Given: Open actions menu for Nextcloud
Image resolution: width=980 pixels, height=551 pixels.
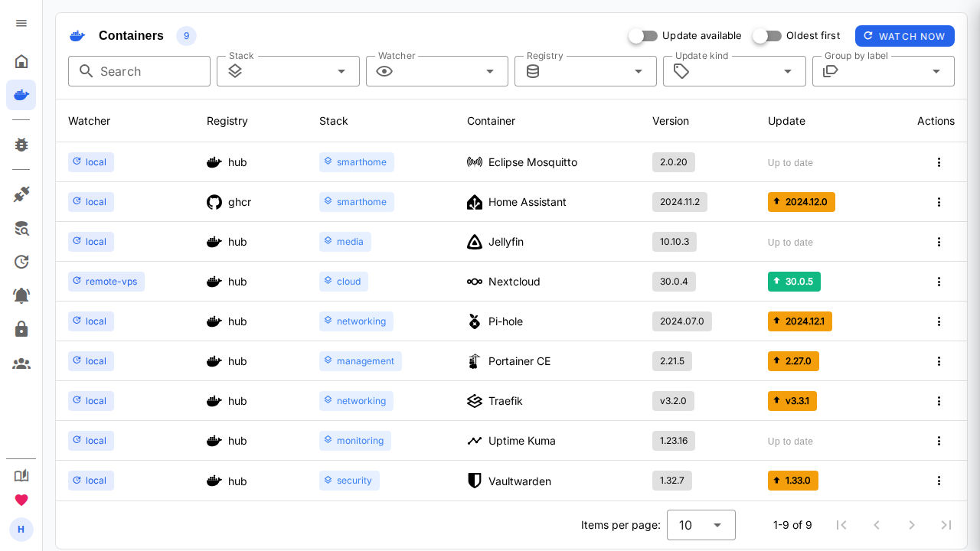Looking at the screenshot, I should 939,282.
